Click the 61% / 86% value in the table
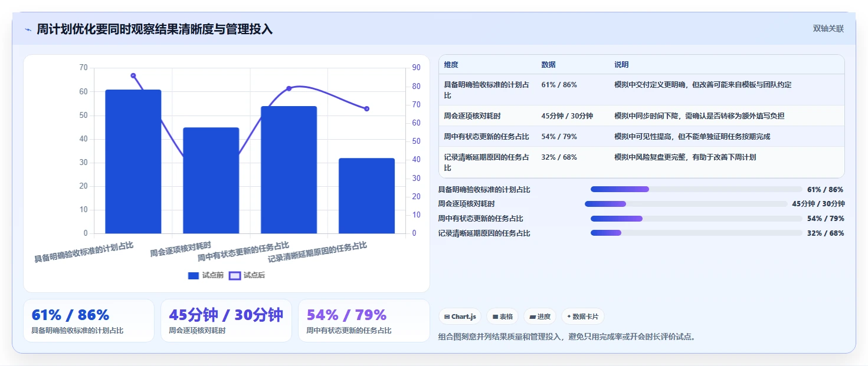 click(x=559, y=85)
